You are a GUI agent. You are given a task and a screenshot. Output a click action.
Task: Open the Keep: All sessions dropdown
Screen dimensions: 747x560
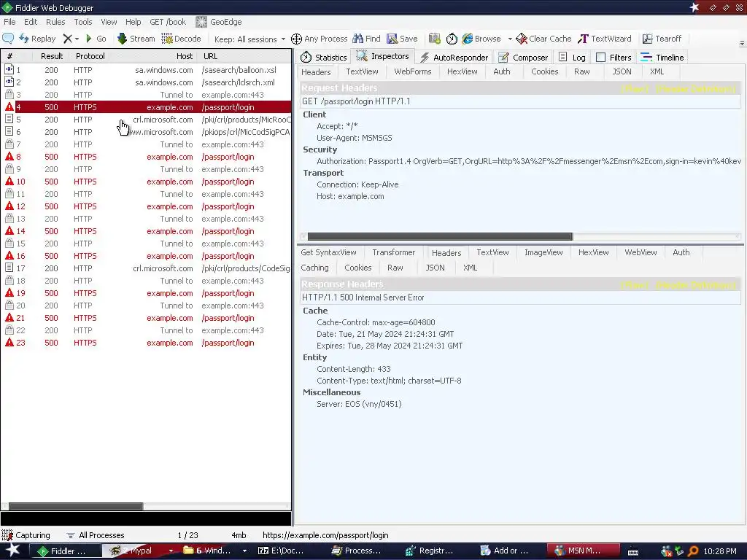click(x=249, y=39)
